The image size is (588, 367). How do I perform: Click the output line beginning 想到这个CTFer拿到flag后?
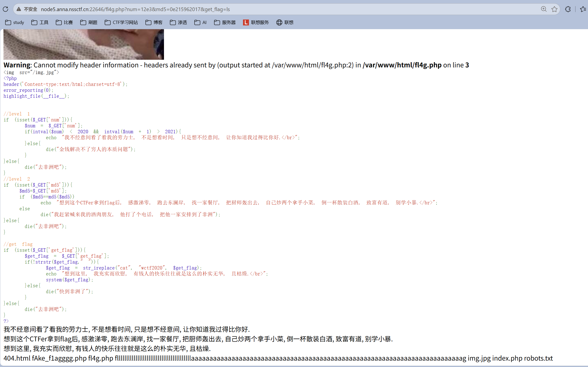tap(198, 339)
